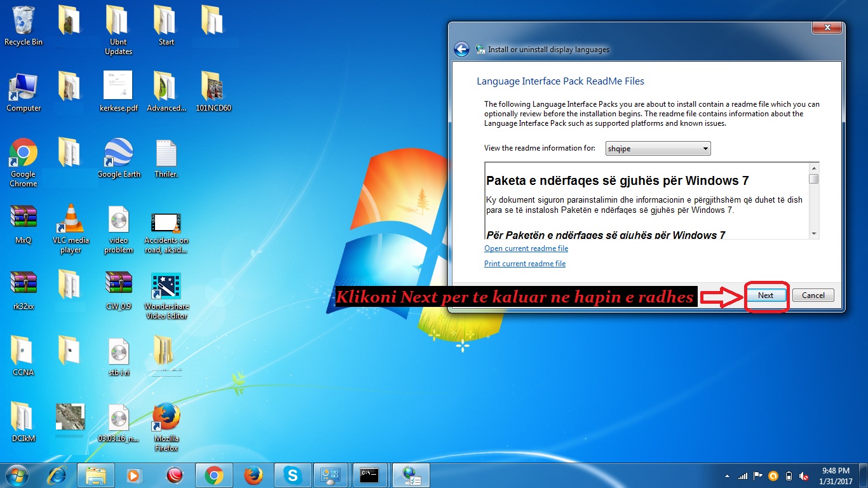Open the clock showing 9:48 PM
This screenshot has width=868, height=488.
click(836, 475)
